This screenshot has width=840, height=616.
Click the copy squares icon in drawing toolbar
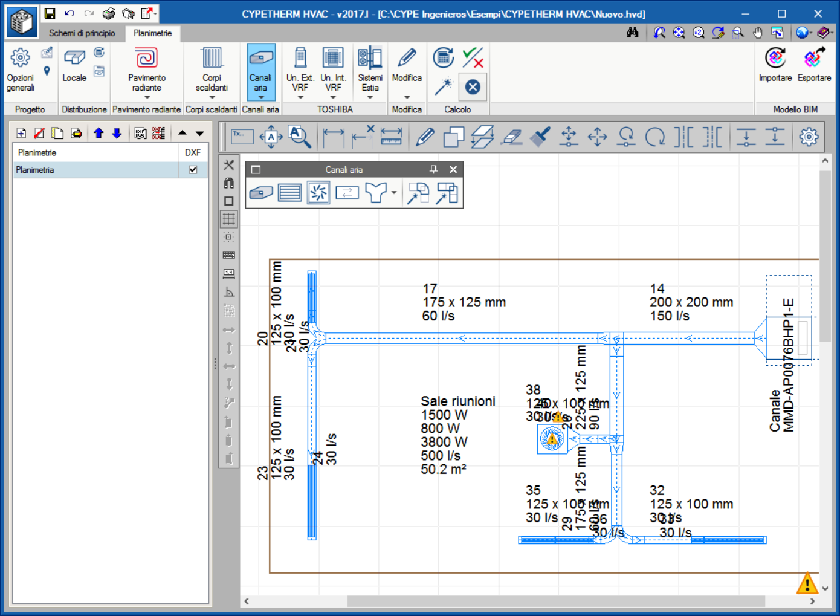coord(454,137)
